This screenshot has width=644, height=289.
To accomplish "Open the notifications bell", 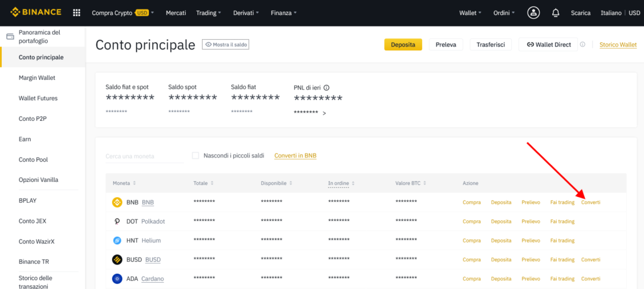I will tap(555, 13).
